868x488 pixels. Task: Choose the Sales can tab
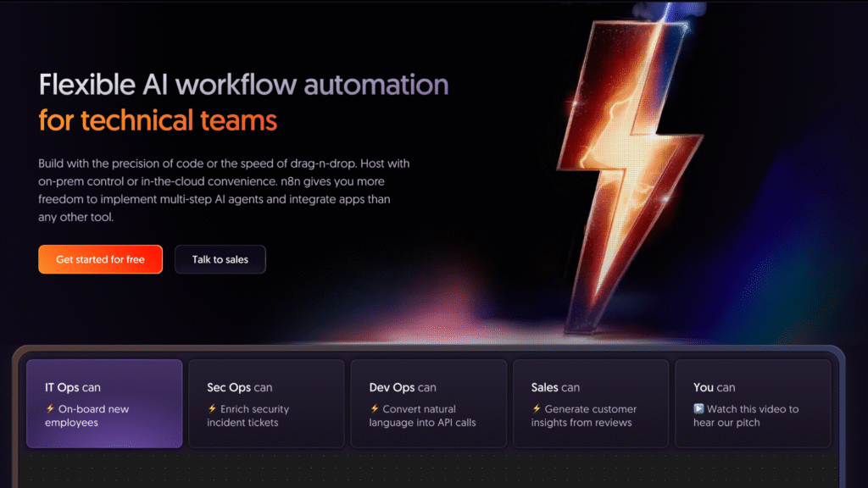[590, 403]
